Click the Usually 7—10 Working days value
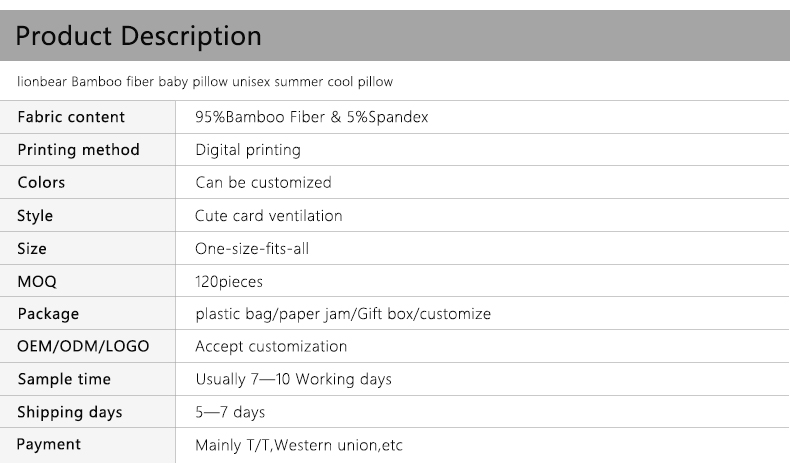Screen dimensions: 790x469 (293, 380)
